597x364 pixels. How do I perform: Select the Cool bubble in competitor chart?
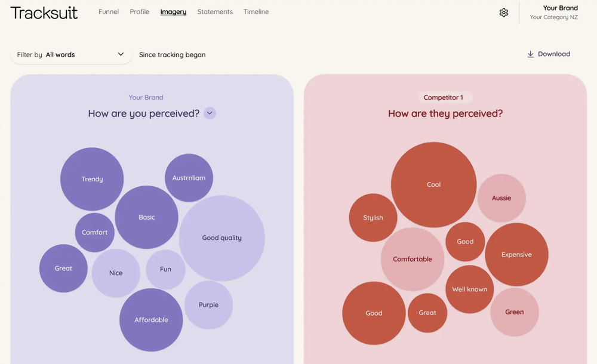tap(433, 185)
